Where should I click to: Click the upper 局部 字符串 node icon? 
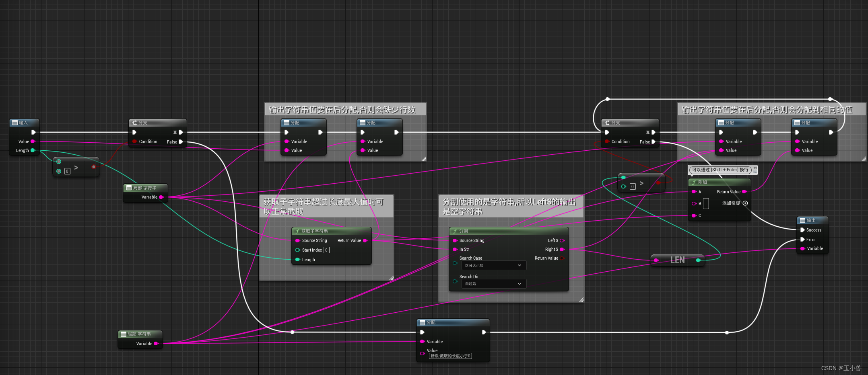pos(129,188)
